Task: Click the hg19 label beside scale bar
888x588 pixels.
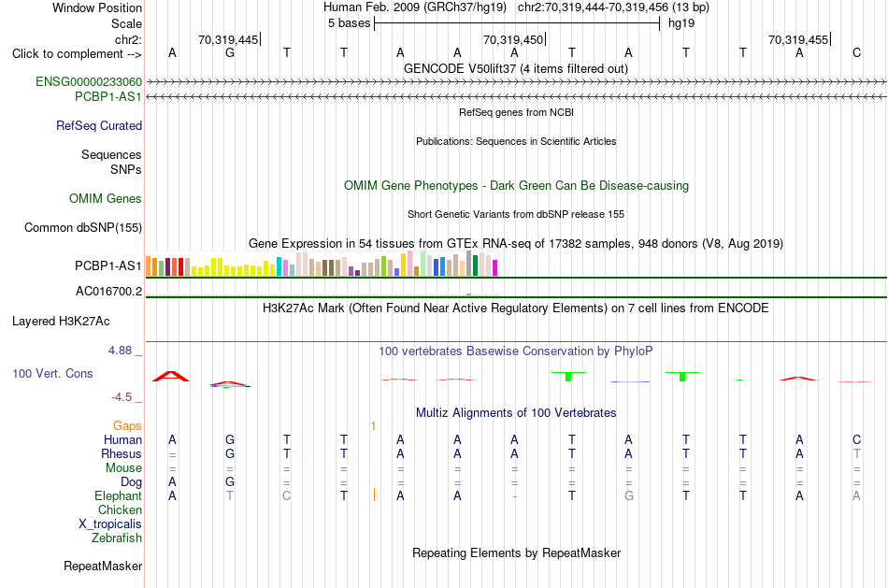Action: point(681,23)
